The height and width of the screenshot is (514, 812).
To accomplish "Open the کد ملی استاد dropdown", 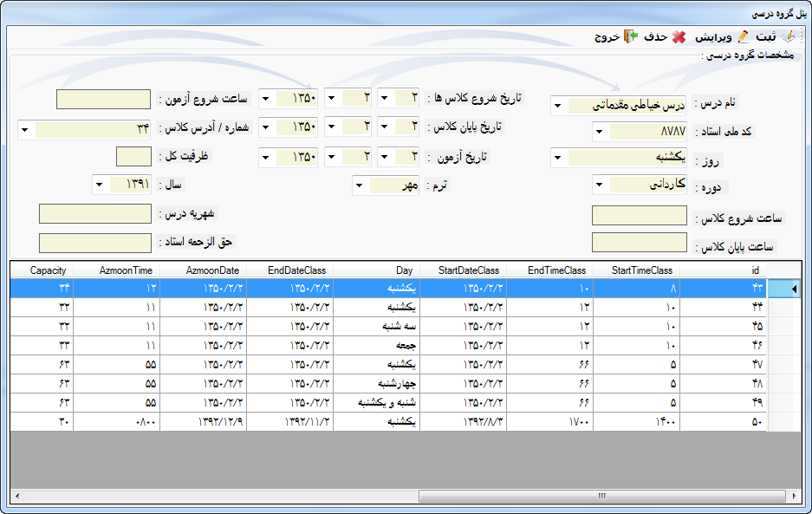I will pos(599,132).
